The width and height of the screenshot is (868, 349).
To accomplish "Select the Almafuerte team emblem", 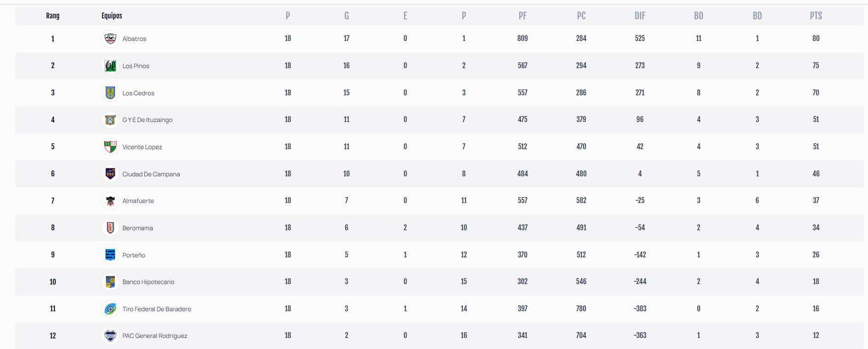I will (110, 201).
